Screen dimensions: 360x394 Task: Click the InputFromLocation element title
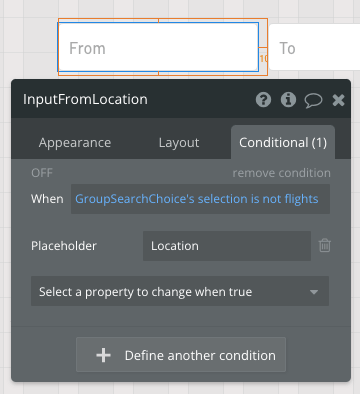click(x=85, y=99)
